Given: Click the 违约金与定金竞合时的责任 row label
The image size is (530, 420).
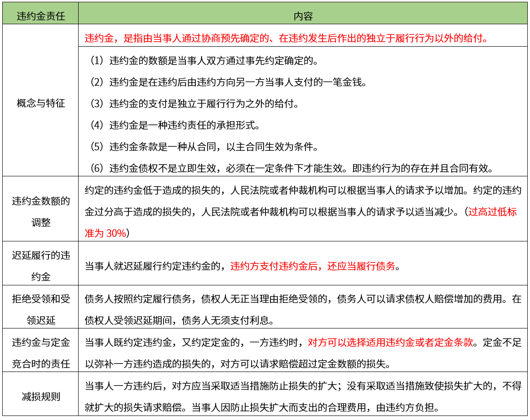Looking at the screenshot, I should click(40, 353).
